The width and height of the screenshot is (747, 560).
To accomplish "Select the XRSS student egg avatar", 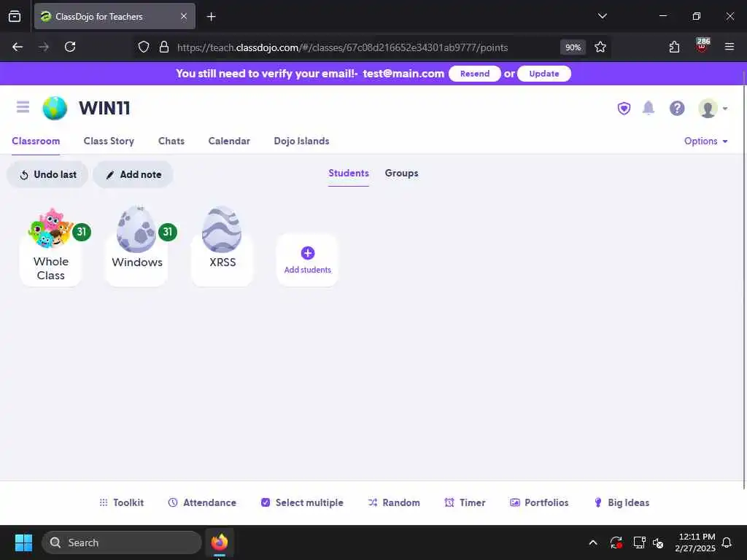I will 222,230.
